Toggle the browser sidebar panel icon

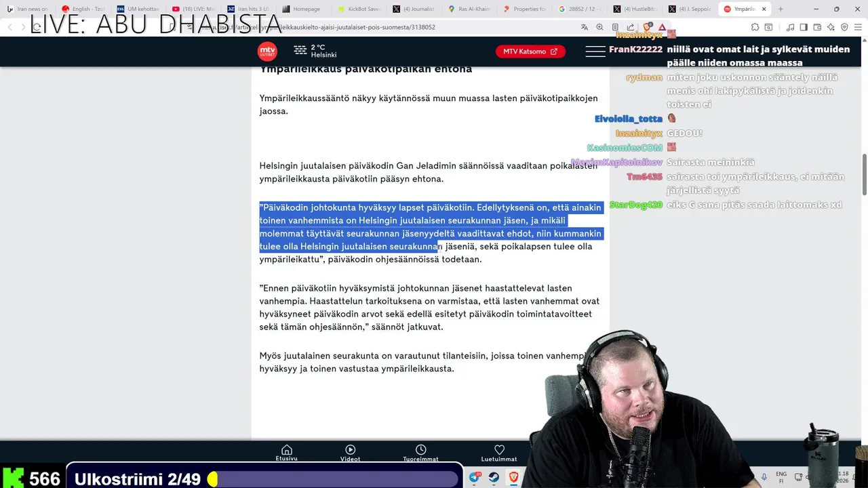point(804,27)
